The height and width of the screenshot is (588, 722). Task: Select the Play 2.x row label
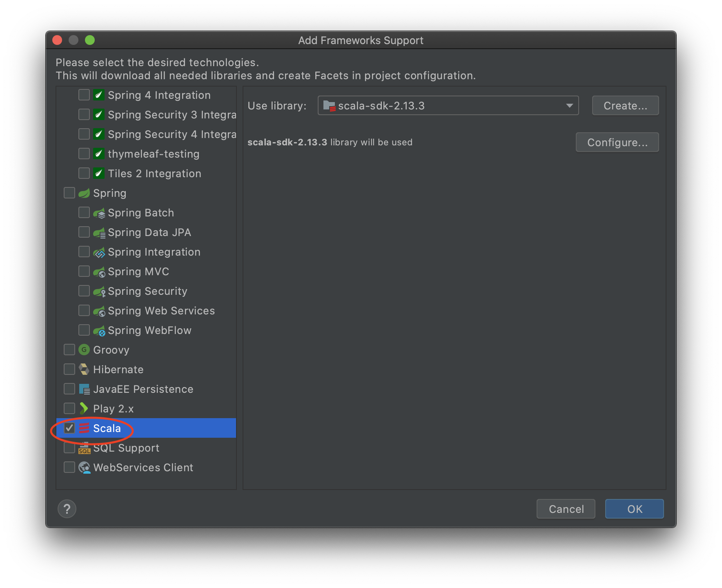pos(113,409)
